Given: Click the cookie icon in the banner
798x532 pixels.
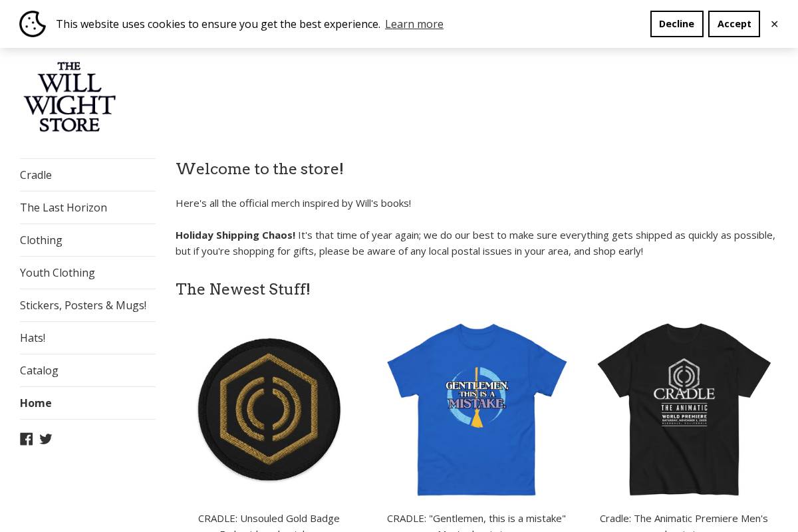Looking at the screenshot, I should 33,24.
